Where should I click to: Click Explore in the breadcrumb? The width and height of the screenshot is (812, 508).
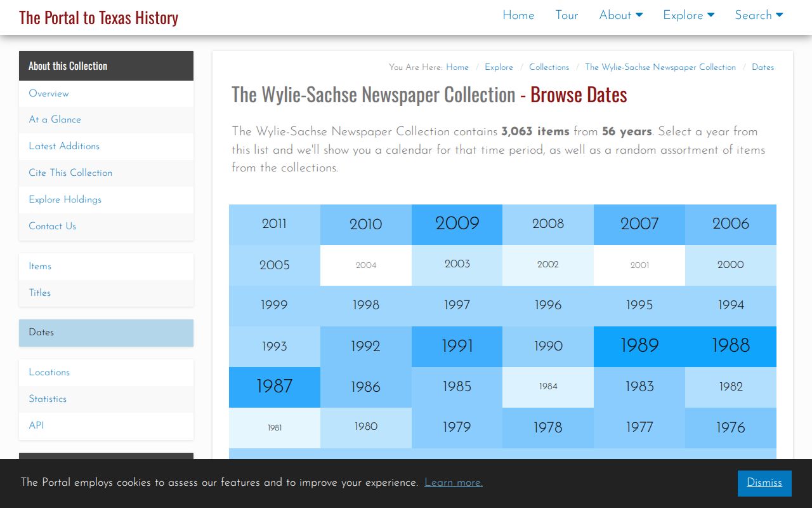(499, 67)
